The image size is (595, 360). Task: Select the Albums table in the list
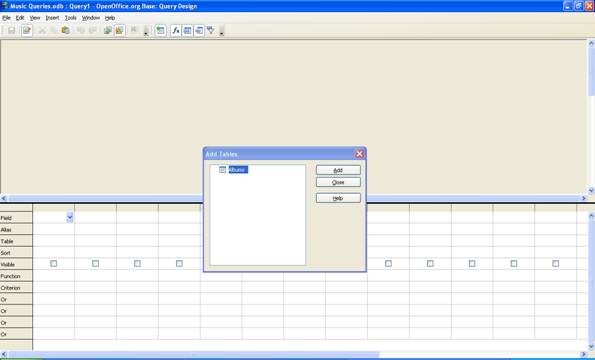(238, 170)
